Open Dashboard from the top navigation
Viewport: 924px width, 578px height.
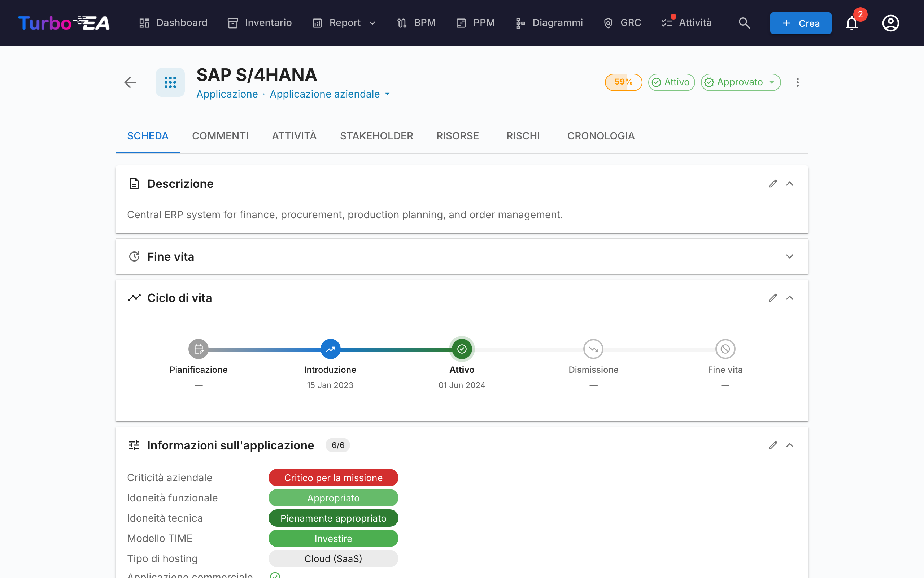pyautogui.click(x=173, y=23)
